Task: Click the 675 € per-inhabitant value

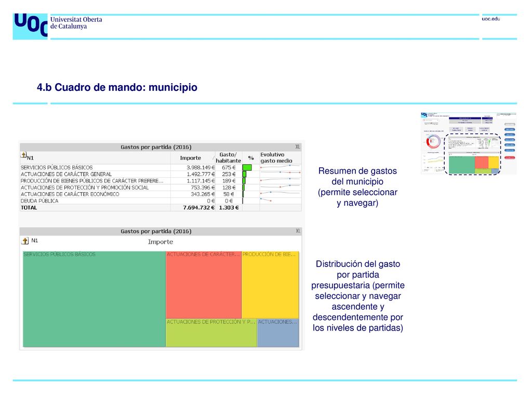Action: tap(229, 168)
